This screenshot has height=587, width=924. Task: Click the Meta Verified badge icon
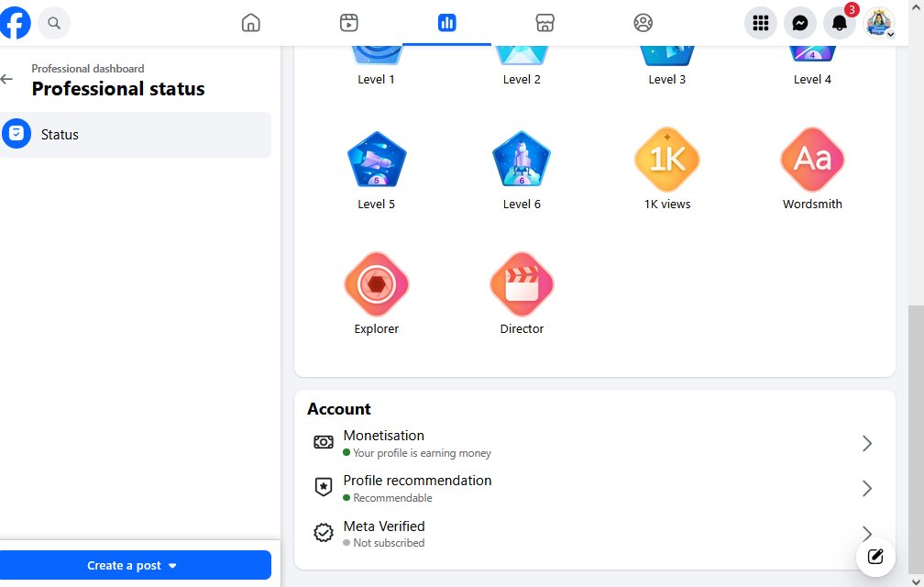(324, 533)
